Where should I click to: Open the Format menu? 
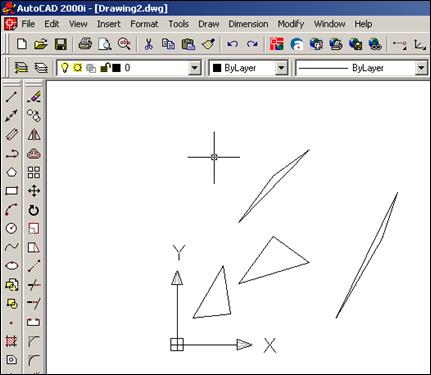click(144, 24)
